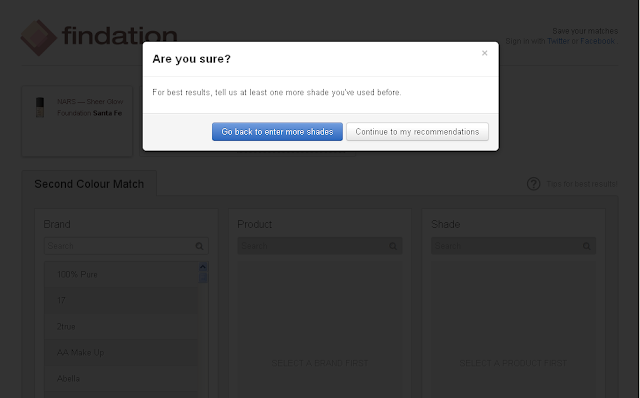
Task: Select the AA Make Up brand
Action: (x=121, y=352)
